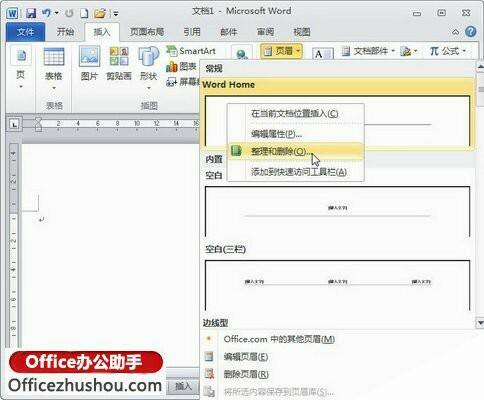Screen dimensions: 484x400
Task: Click the indent marker on horizontal ruler
Action: point(38,124)
